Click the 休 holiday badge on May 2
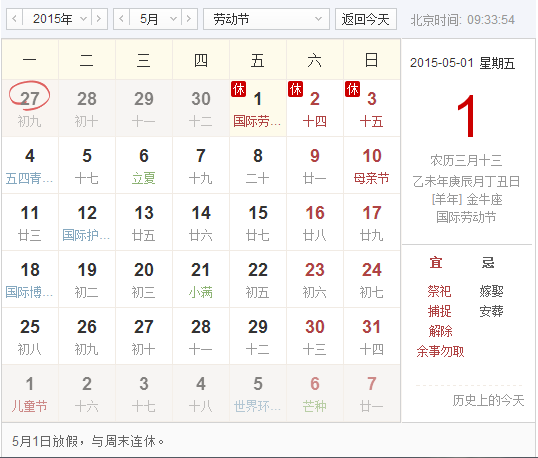The width and height of the screenshot is (538, 458). coord(295,89)
